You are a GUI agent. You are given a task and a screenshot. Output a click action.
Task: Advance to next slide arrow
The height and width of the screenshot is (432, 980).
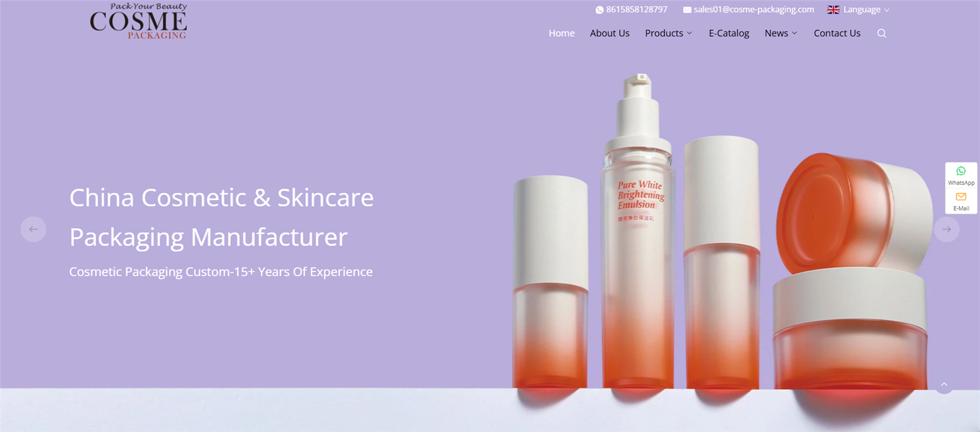[946, 229]
